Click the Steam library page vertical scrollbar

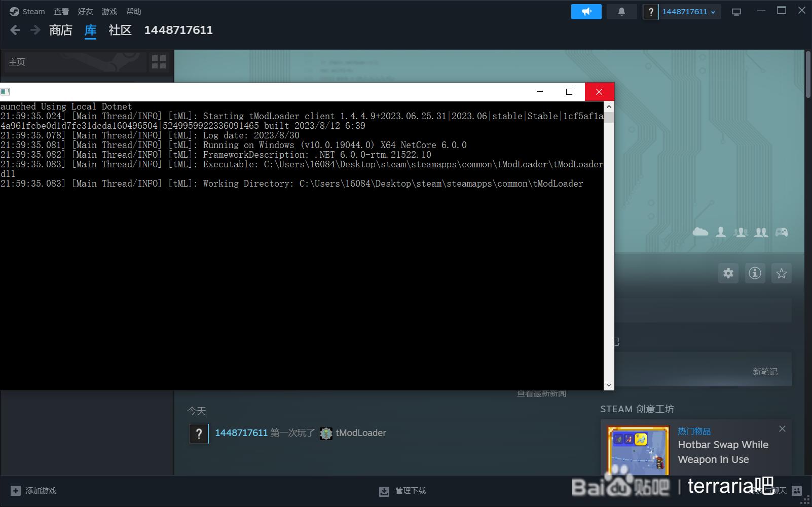point(808,75)
